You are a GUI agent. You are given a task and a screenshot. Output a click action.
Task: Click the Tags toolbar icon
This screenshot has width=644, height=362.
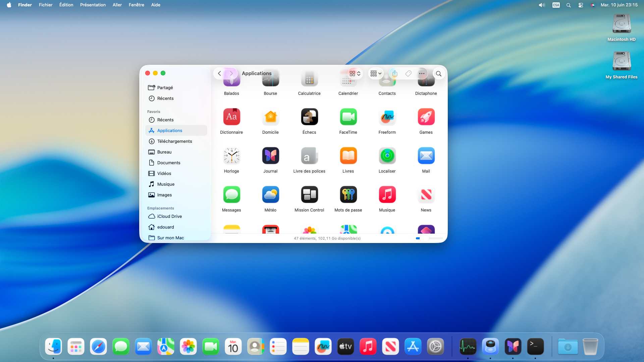[408, 73]
